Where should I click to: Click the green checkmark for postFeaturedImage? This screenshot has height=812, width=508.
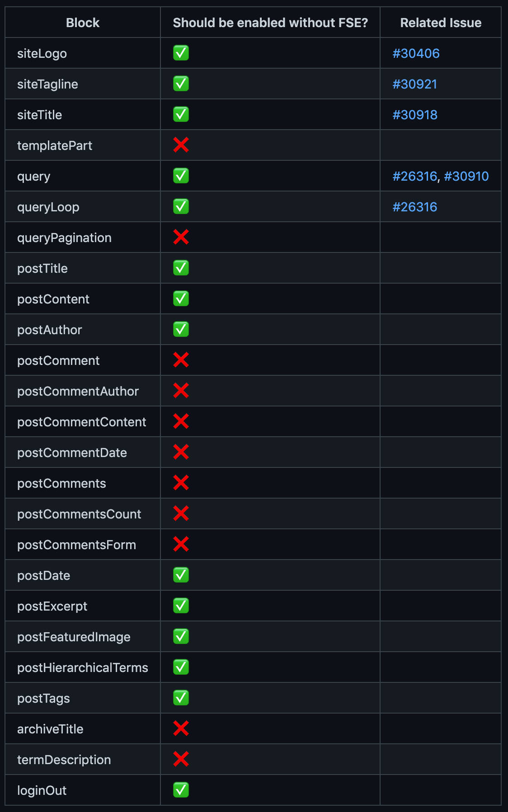point(181,637)
